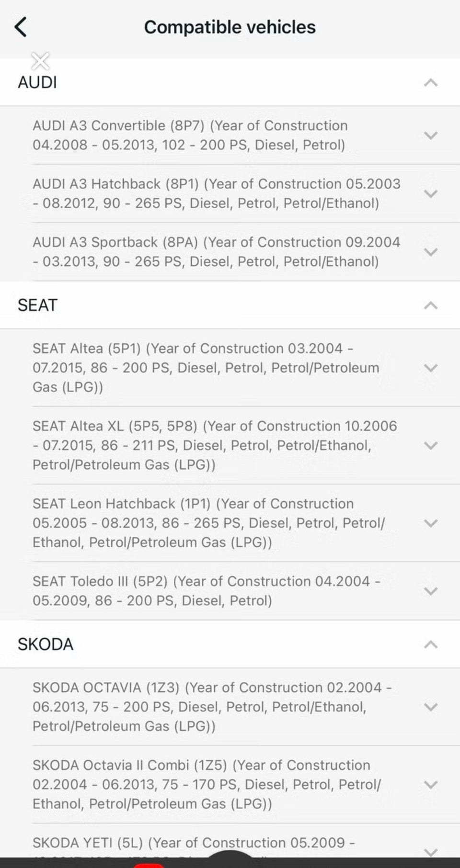
Task: Expand SKODA YETI (5L) chevron
Action: pyautogui.click(x=431, y=851)
